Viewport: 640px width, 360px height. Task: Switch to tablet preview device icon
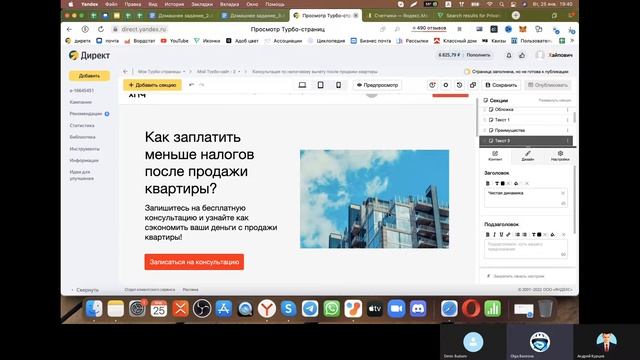pos(320,85)
